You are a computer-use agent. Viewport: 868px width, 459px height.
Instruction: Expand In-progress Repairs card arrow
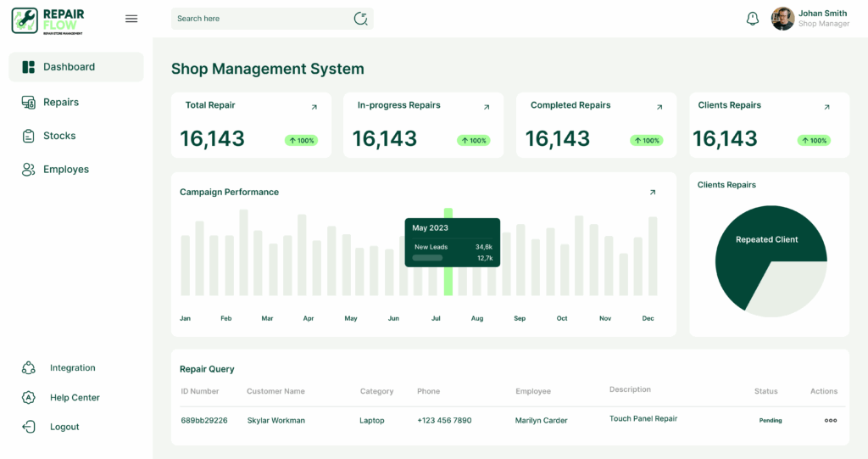(x=487, y=107)
